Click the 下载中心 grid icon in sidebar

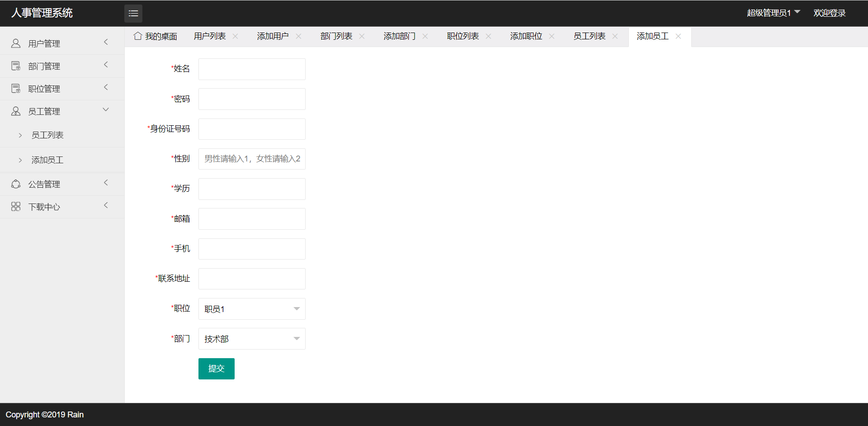(x=16, y=207)
